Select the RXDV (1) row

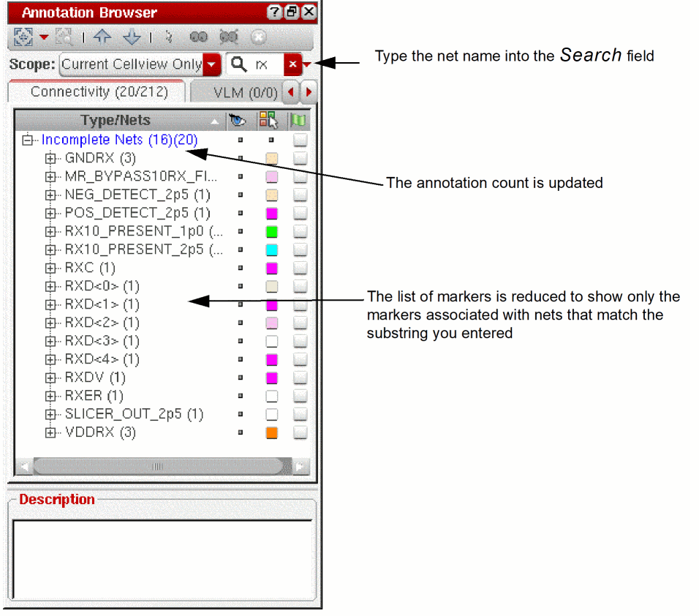95,378
